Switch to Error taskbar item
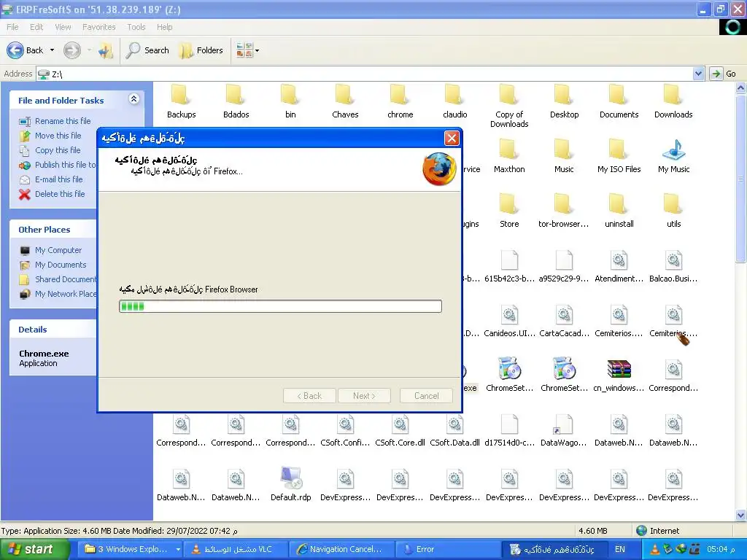Viewport: 747px width, 560px height. coord(448,550)
